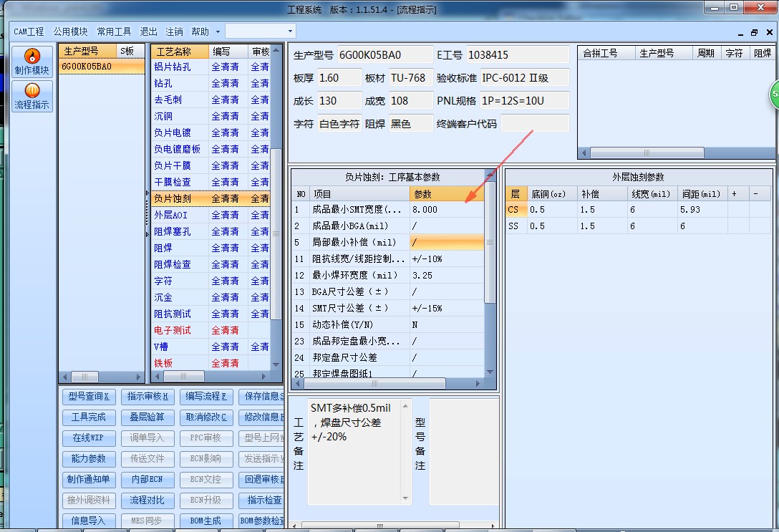This screenshot has width=779, height=532.
Task: Click the parameter table scroll down arrow
Action: coord(490,372)
